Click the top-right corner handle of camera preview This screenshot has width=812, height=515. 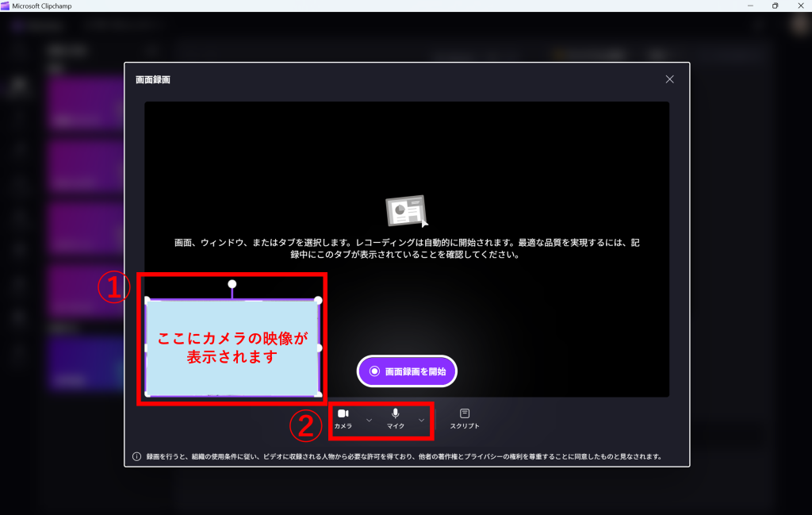click(318, 300)
